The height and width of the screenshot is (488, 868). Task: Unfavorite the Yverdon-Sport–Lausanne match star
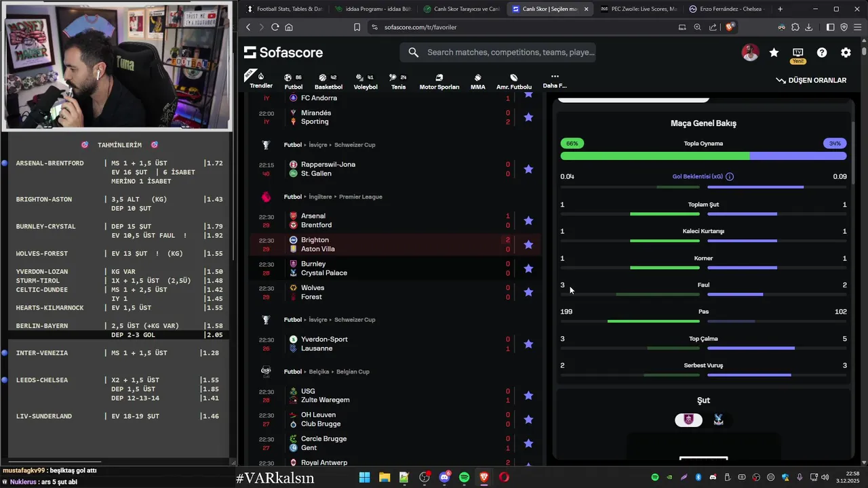pyautogui.click(x=528, y=344)
